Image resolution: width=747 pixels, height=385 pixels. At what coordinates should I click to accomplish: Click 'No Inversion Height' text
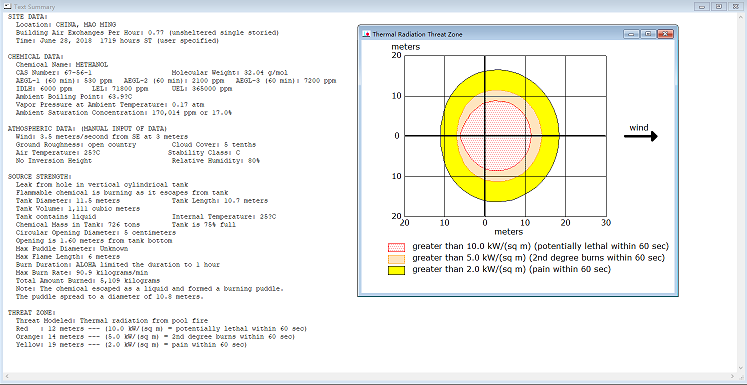[54, 161]
